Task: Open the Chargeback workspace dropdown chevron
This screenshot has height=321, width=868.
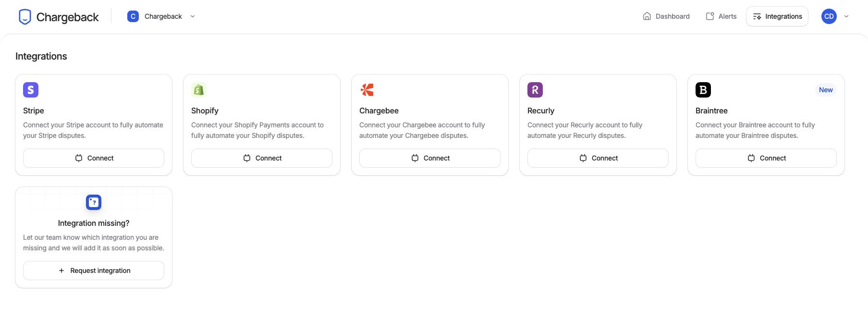Action: (x=193, y=16)
